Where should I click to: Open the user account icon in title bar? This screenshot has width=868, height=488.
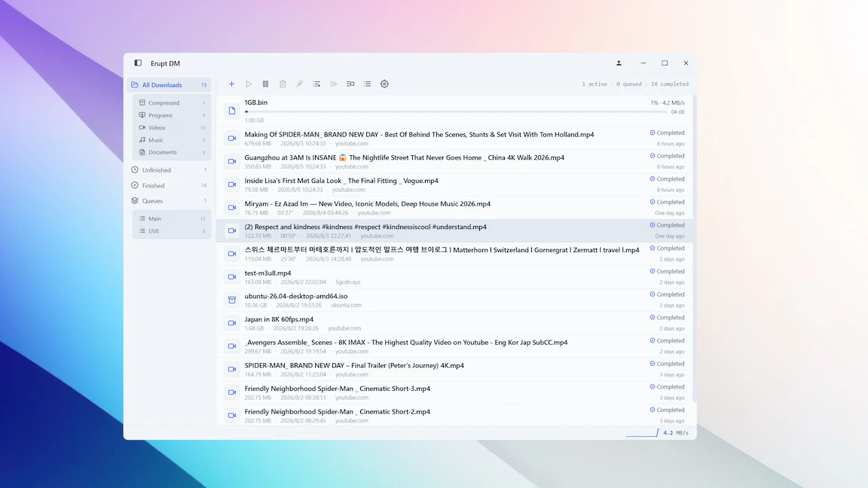pos(619,63)
